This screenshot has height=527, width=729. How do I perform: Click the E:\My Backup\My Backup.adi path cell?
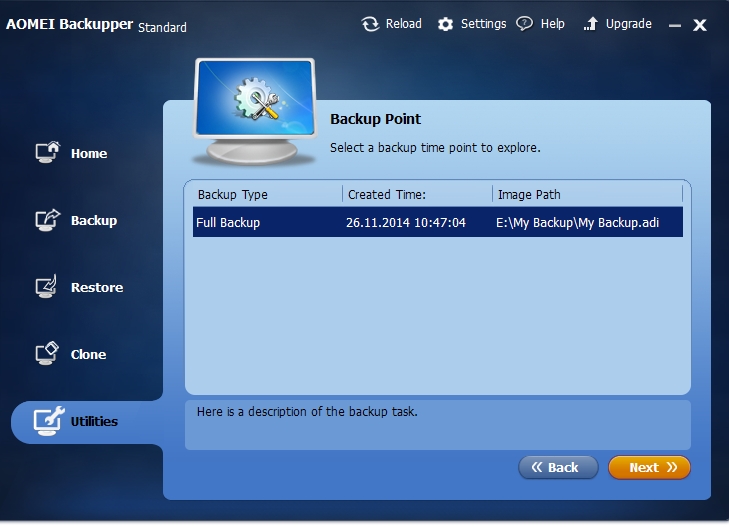pos(577,223)
